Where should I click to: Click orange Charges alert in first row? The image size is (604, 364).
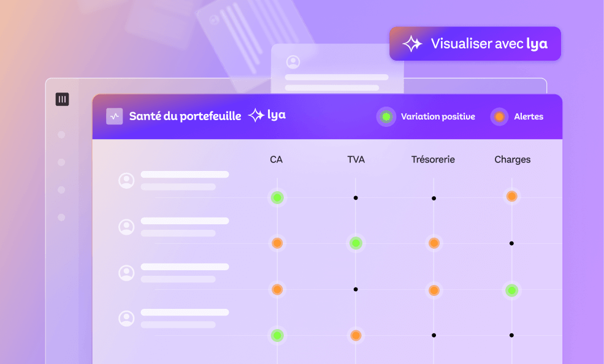click(511, 196)
